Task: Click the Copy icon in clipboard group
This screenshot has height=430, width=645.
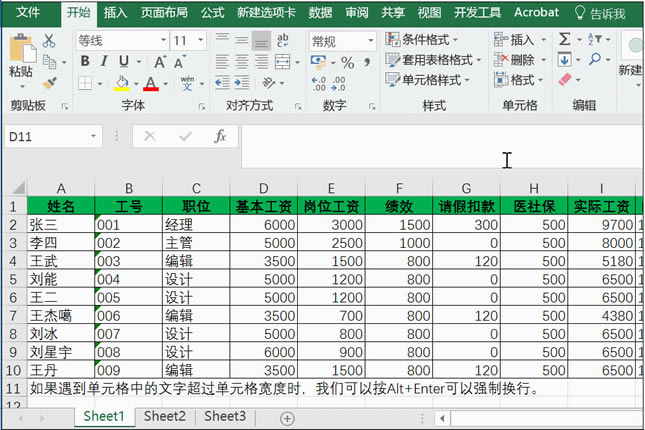Action: (x=50, y=62)
